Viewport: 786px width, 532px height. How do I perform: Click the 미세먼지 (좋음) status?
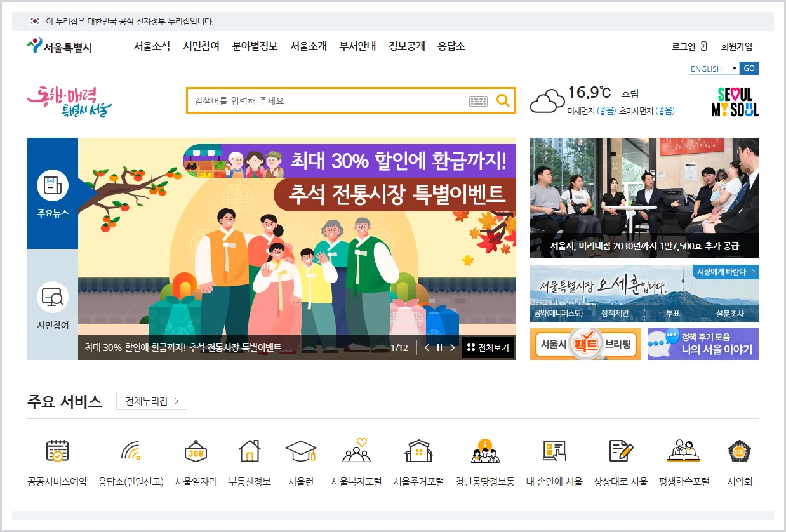591,110
